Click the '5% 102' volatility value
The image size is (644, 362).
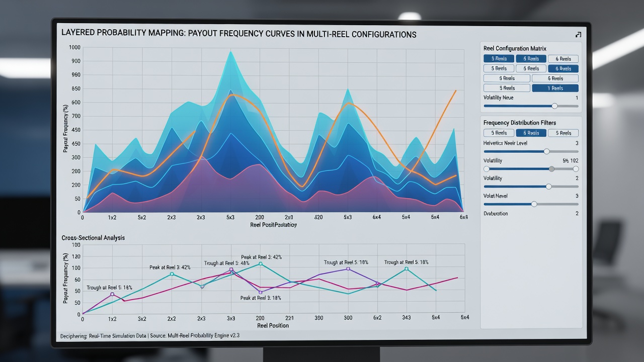(570, 160)
